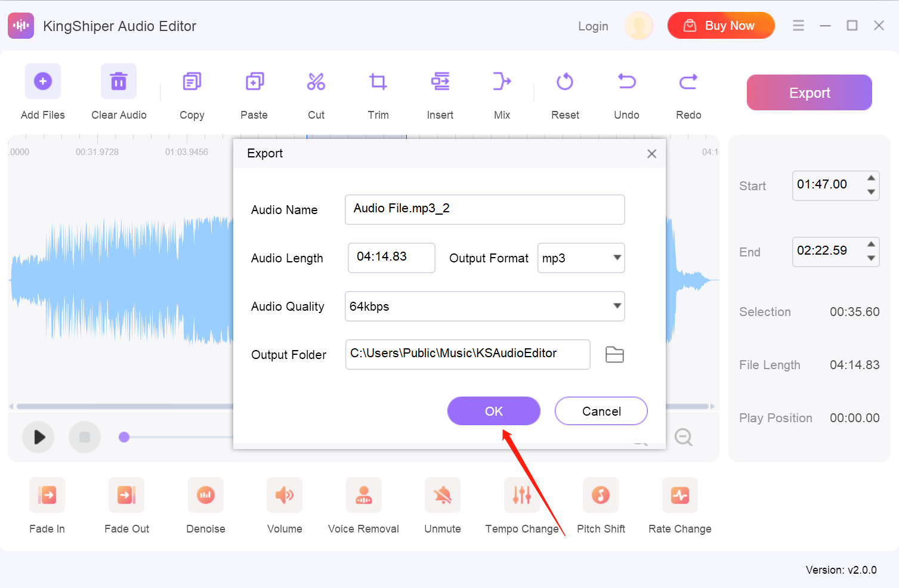This screenshot has height=588, width=899.
Task: Click OK in Export dialog
Action: coord(494,411)
